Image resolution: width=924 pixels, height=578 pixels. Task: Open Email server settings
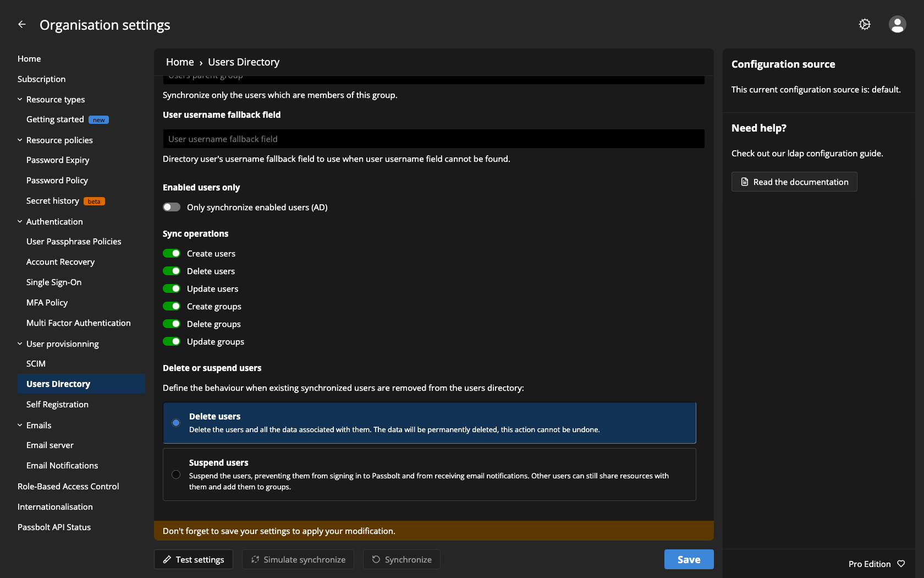tap(50, 445)
